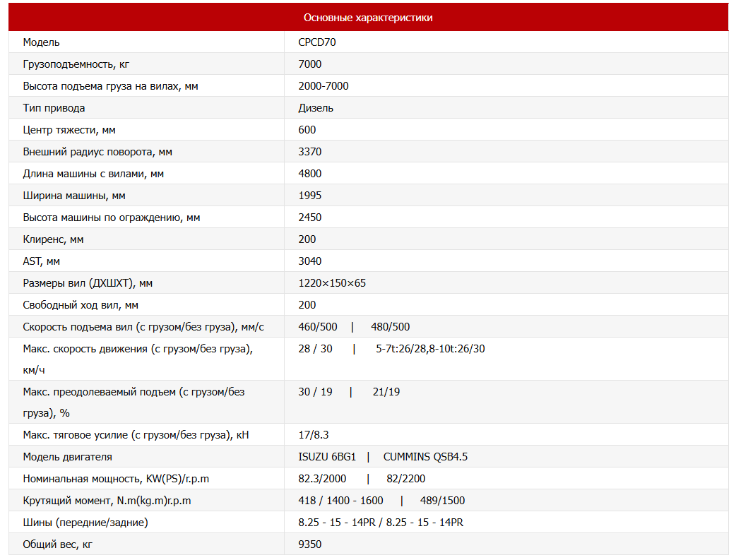Select the 2000-7000 lifting height value
This screenshot has height=560, width=736.
tap(324, 86)
